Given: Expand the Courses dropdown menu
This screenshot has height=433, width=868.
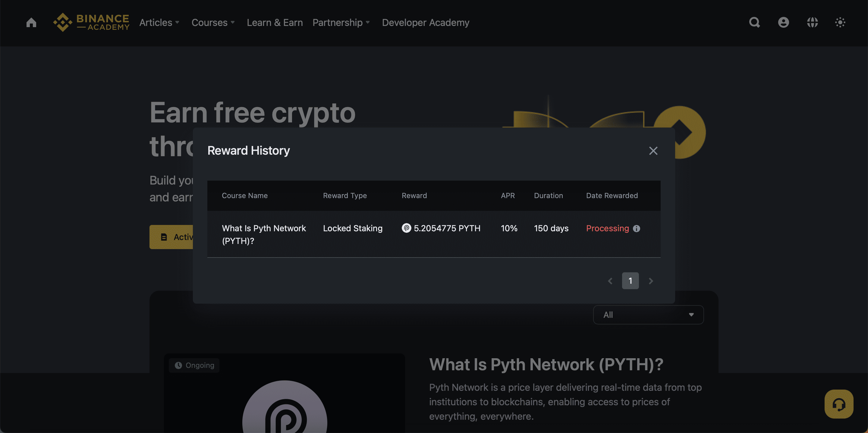Looking at the screenshot, I should tap(213, 23).
